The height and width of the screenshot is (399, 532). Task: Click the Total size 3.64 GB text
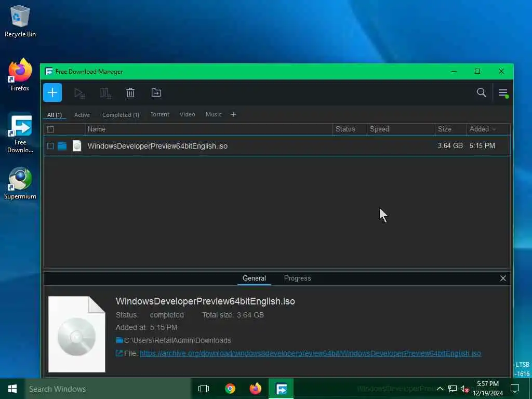233,315
